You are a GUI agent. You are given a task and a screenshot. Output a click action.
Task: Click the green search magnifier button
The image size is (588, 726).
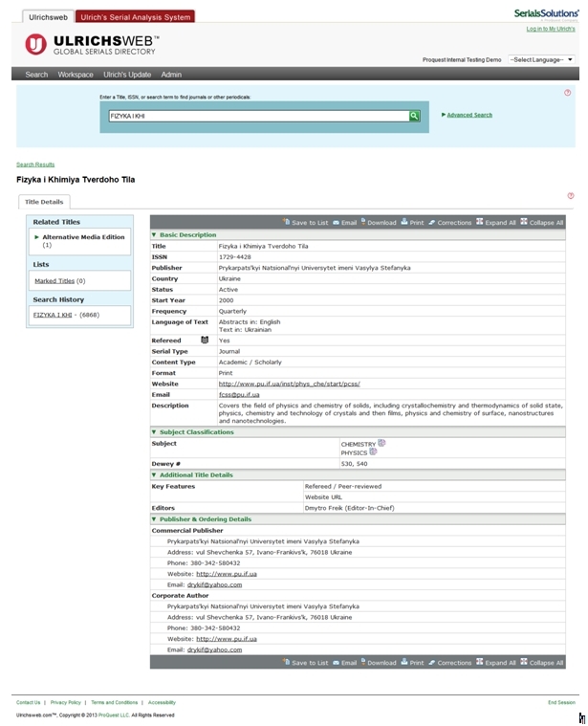point(414,116)
